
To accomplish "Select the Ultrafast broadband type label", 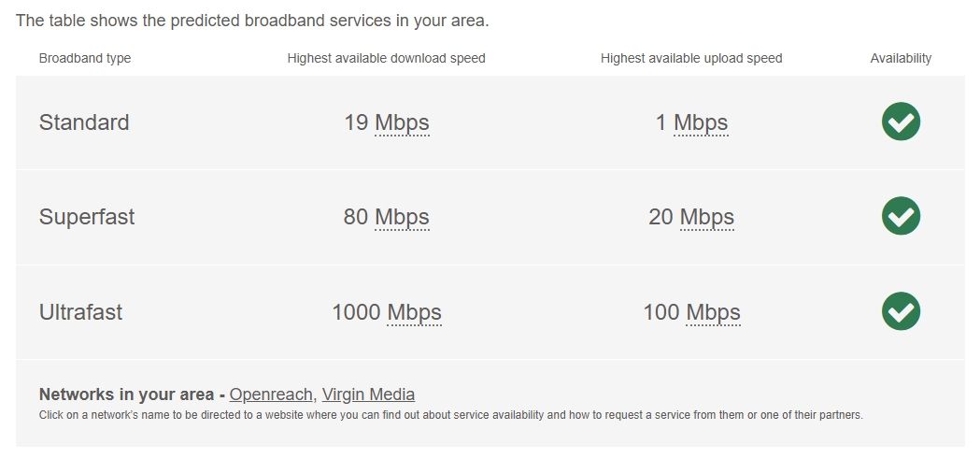I will tap(80, 312).
